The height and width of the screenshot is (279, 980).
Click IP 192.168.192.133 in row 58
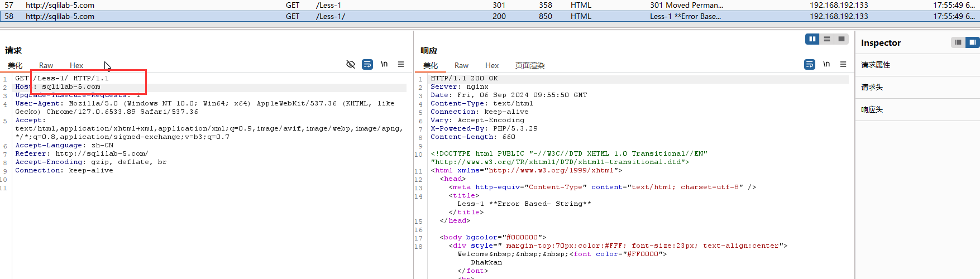(839, 16)
